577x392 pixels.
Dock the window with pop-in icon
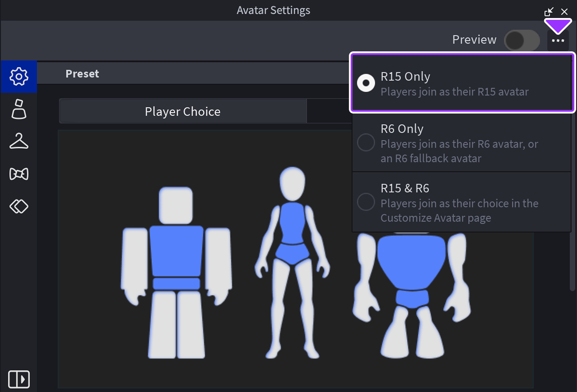pos(548,12)
